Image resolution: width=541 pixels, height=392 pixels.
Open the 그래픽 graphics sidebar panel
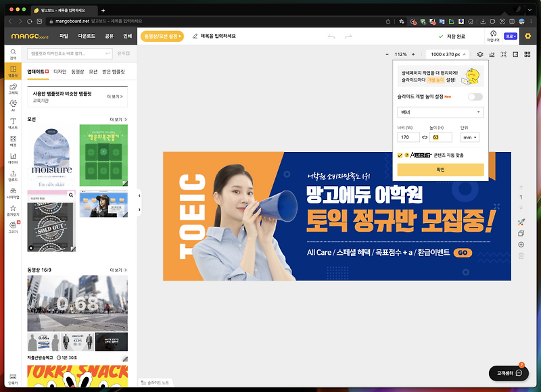(x=13, y=89)
